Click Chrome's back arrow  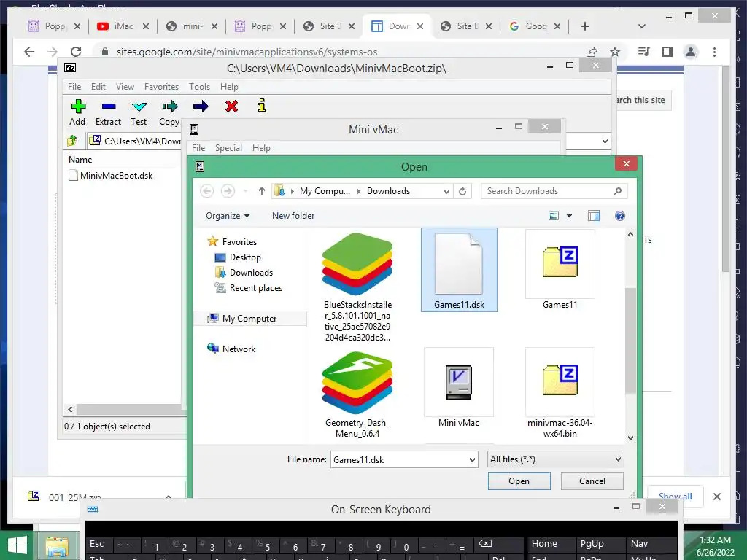click(29, 52)
